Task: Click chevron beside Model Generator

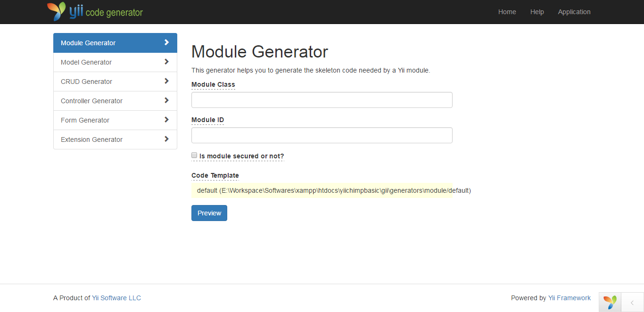Action: (166, 62)
